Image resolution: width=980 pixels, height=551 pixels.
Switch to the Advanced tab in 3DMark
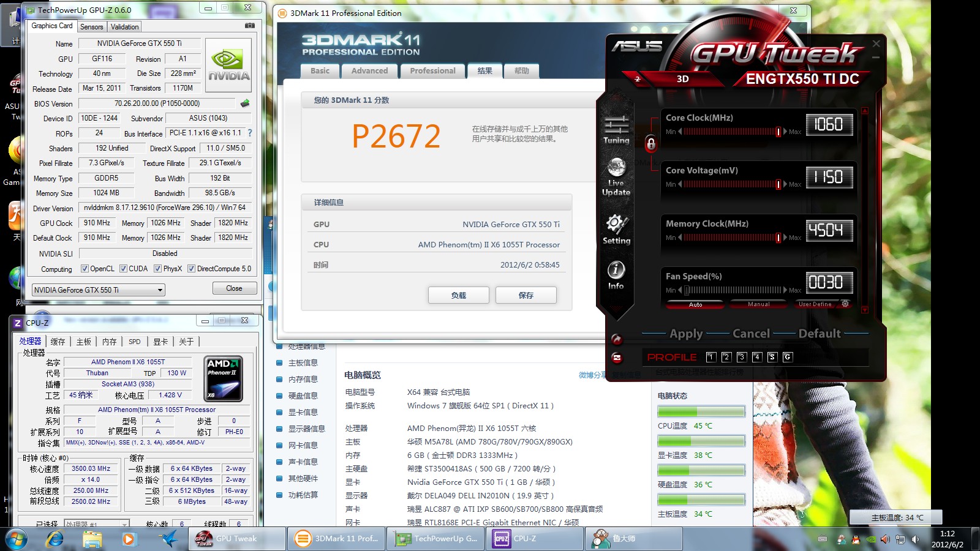369,71
